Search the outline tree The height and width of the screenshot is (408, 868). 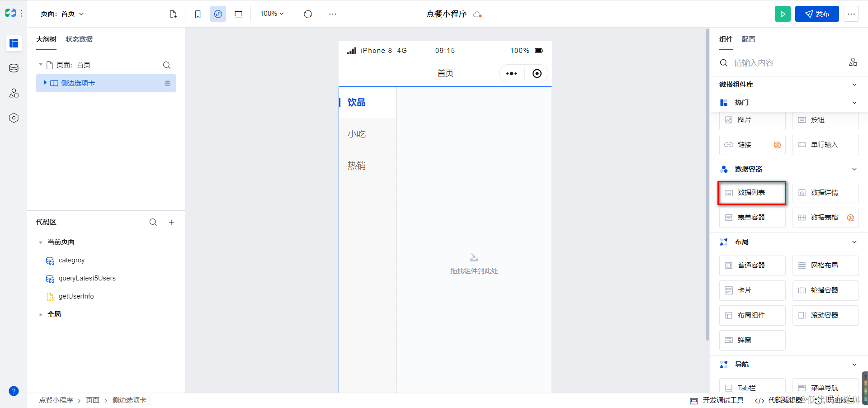167,65
